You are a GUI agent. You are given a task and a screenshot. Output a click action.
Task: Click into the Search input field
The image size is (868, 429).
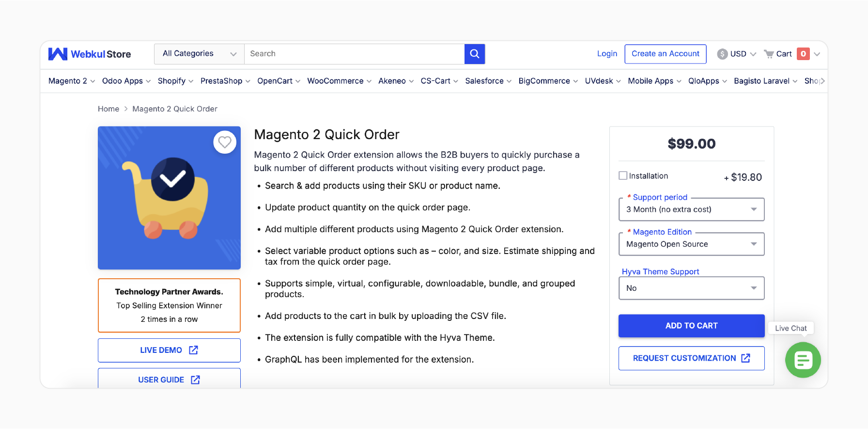pos(354,54)
